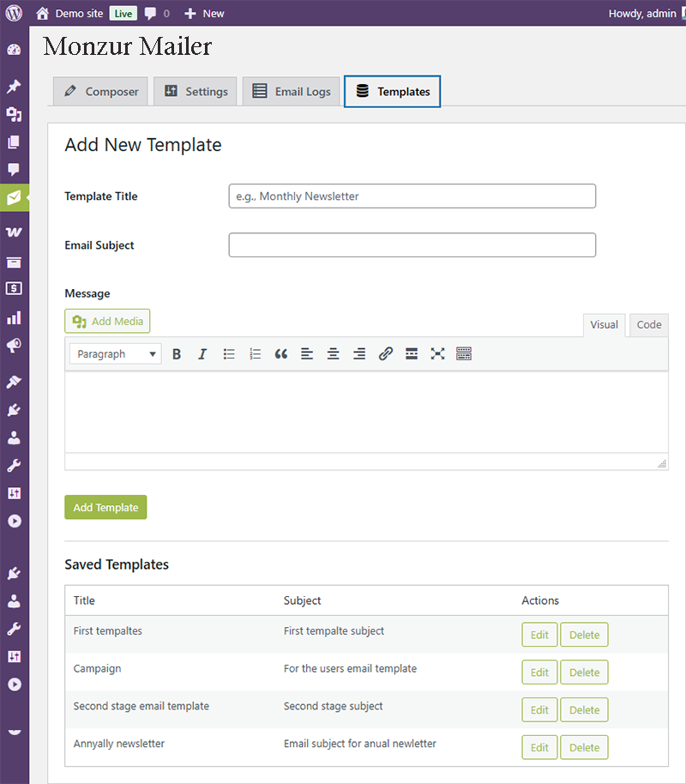The height and width of the screenshot is (784, 686).
Task: Open the Paragraph format dropdown
Action: click(x=116, y=354)
